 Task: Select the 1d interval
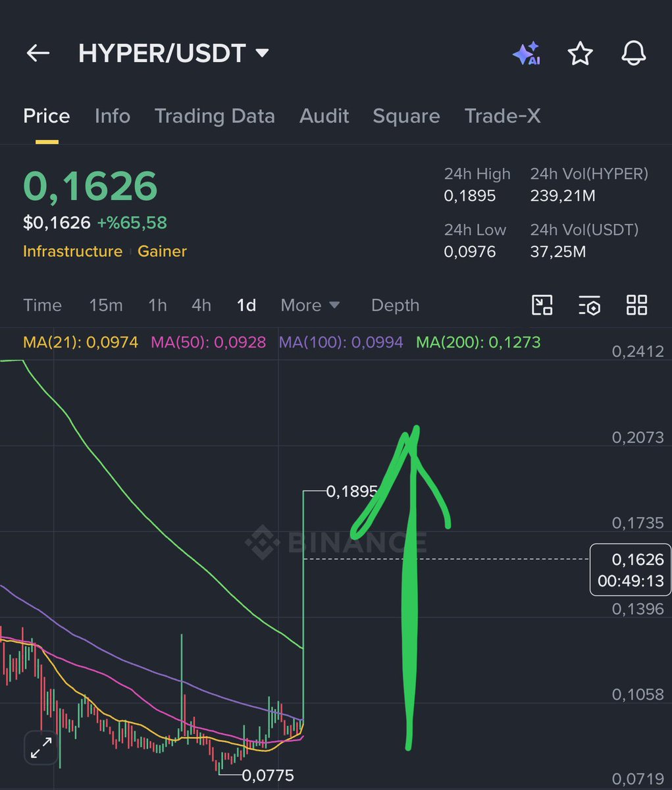point(246,305)
